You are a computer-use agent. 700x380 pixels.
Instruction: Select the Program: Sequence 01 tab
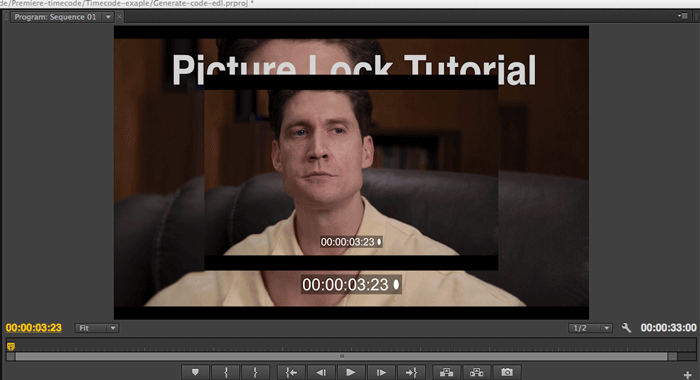[55, 17]
